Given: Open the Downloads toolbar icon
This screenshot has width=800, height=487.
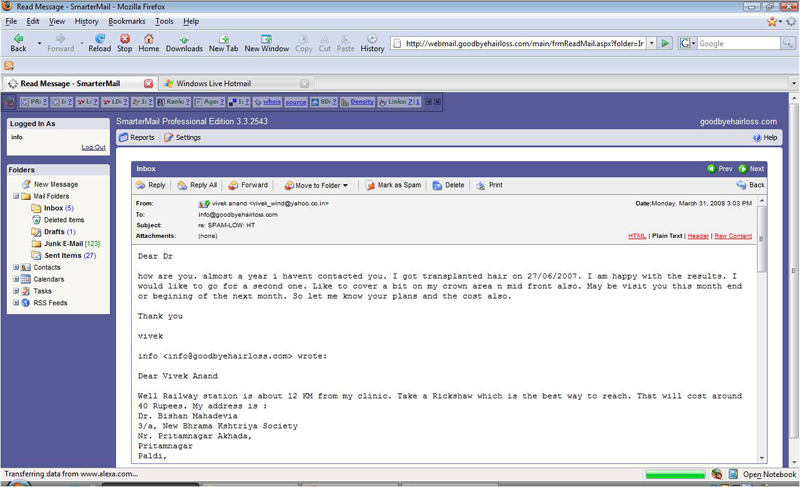Looking at the screenshot, I should (184, 42).
